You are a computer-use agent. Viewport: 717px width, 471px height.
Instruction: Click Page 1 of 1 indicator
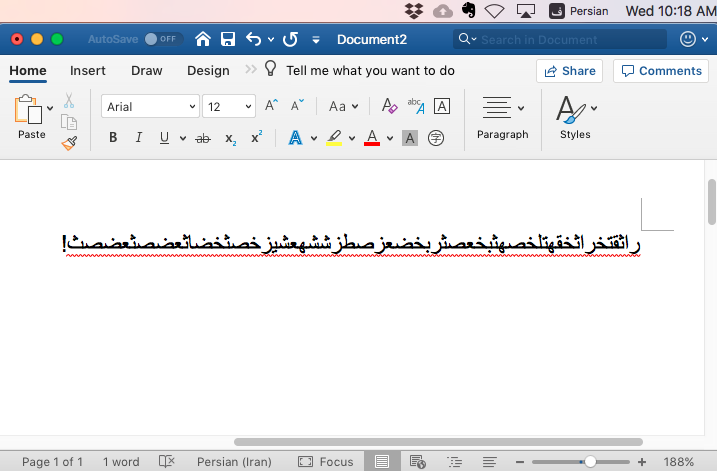click(52, 462)
